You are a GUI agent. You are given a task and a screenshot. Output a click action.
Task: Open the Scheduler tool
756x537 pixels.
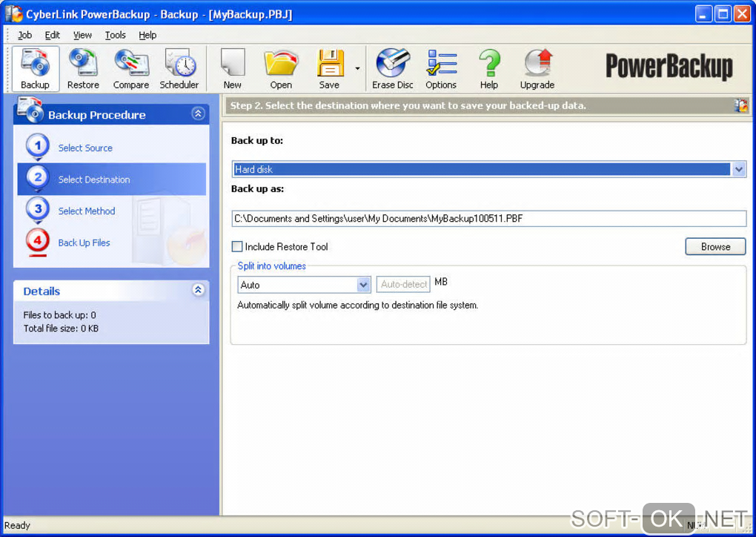pyautogui.click(x=179, y=68)
